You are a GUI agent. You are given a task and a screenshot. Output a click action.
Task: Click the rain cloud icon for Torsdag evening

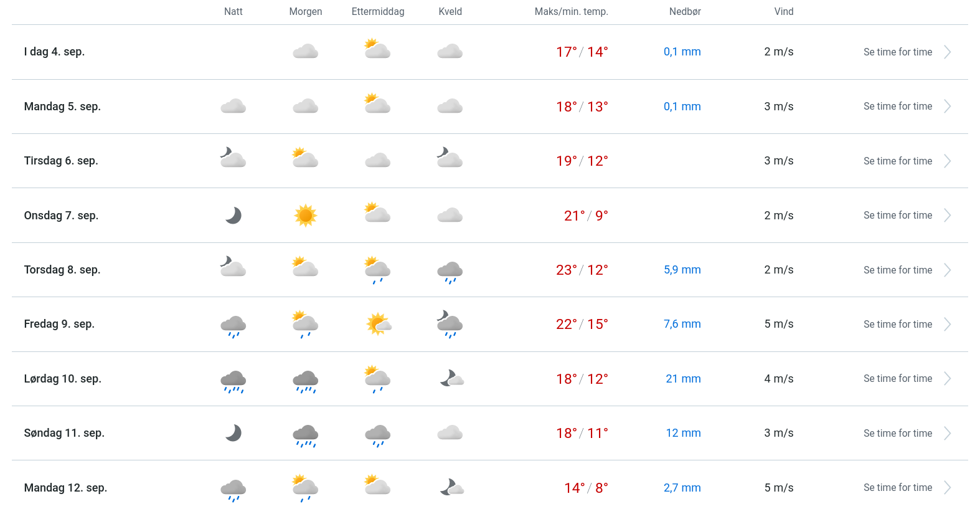pyautogui.click(x=450, y=272)
